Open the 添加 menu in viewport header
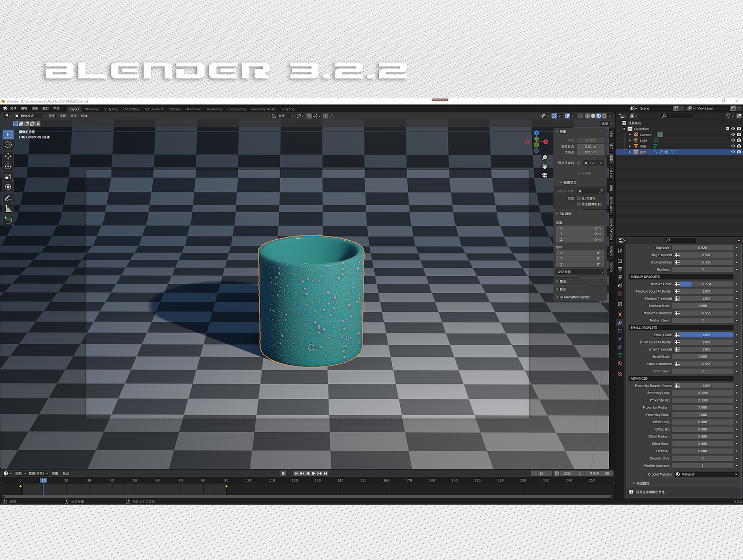Viewport: 743px width, 560px height. point(73,116)
